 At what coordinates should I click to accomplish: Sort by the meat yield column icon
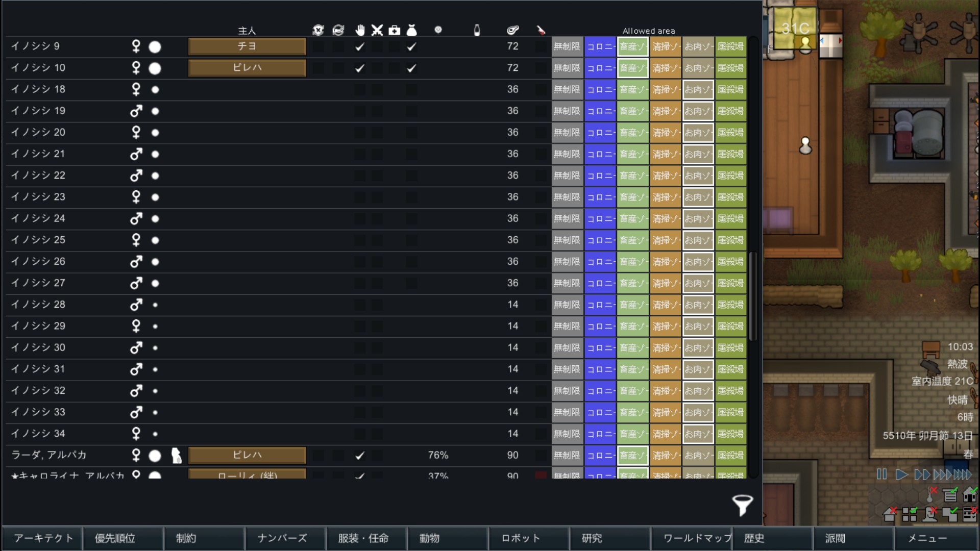coord(512,31)
